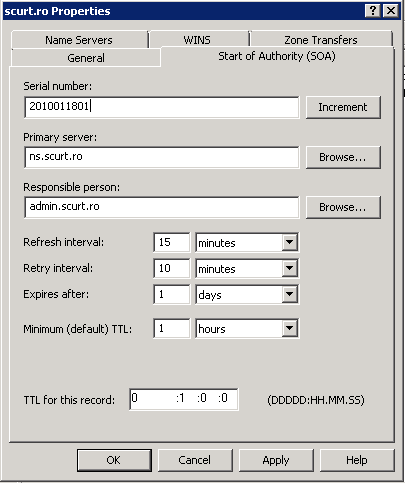Viewport: 405px width, 483px height.
Task: Switch to the Name Servers tab
Action: (79, 40)
